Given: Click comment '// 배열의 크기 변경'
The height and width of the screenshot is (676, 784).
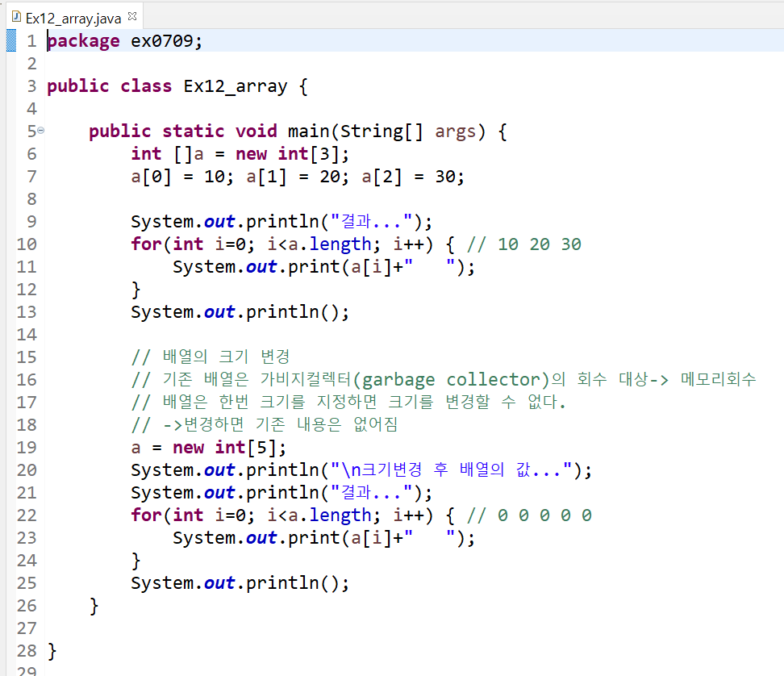Looking at the screenshot, I should click(211, 357).
